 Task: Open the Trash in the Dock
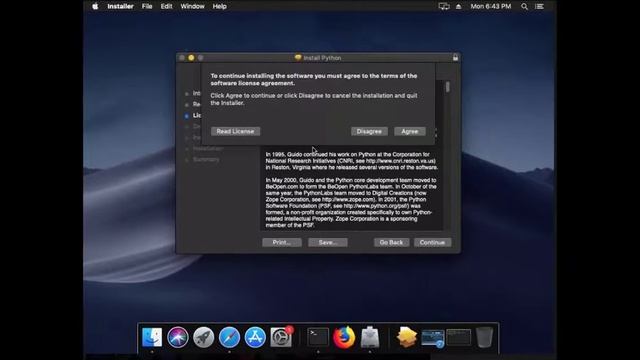pyautogui.click(x=484, y=337)
